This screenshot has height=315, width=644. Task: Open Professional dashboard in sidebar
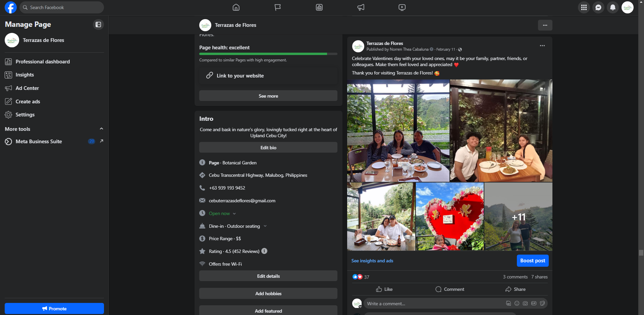pos(54,62)
